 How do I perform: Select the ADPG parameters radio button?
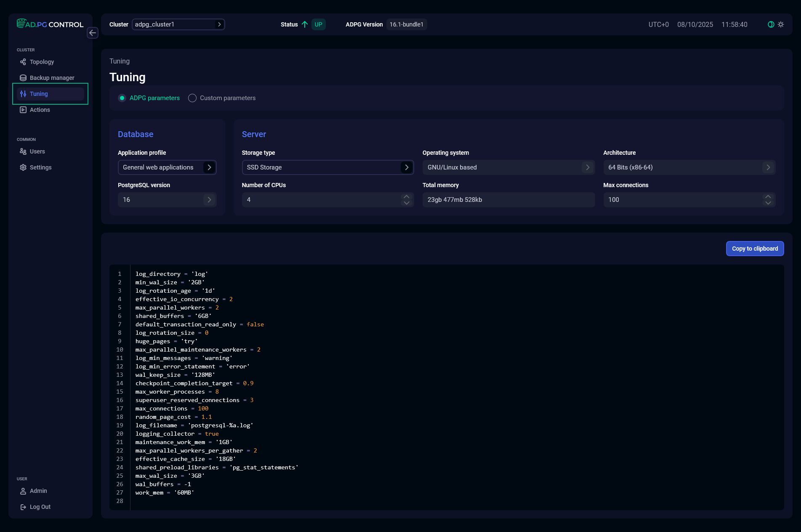click(x=122, y=98)
